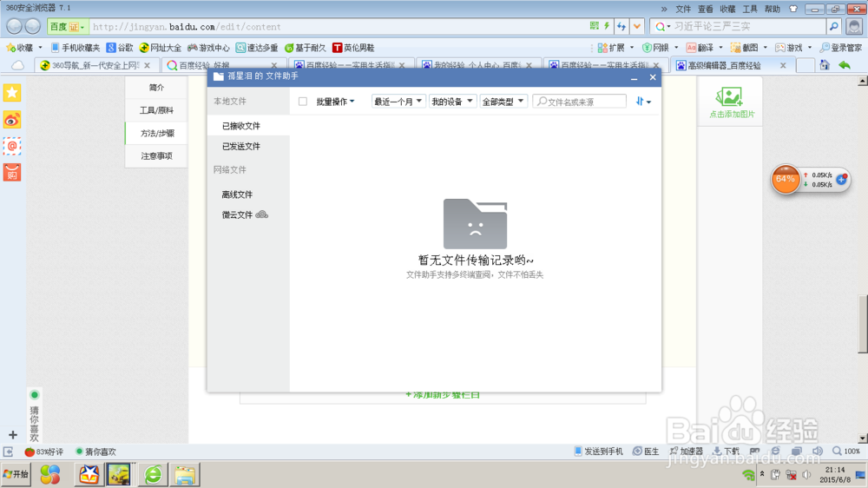
Task: Open the 工具 menu
Action: click(750, 9)
